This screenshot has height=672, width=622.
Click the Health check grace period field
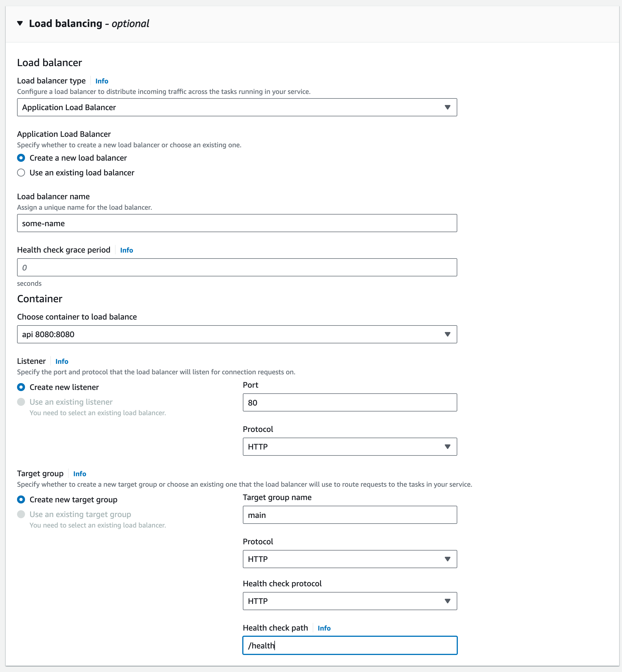point(236,267)
